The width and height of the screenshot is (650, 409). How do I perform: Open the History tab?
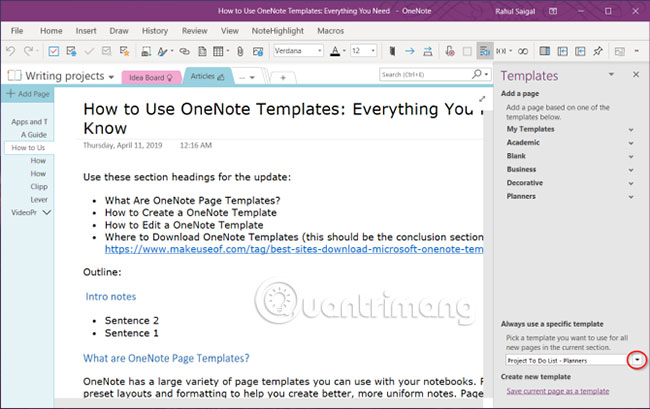pos(155,31)
